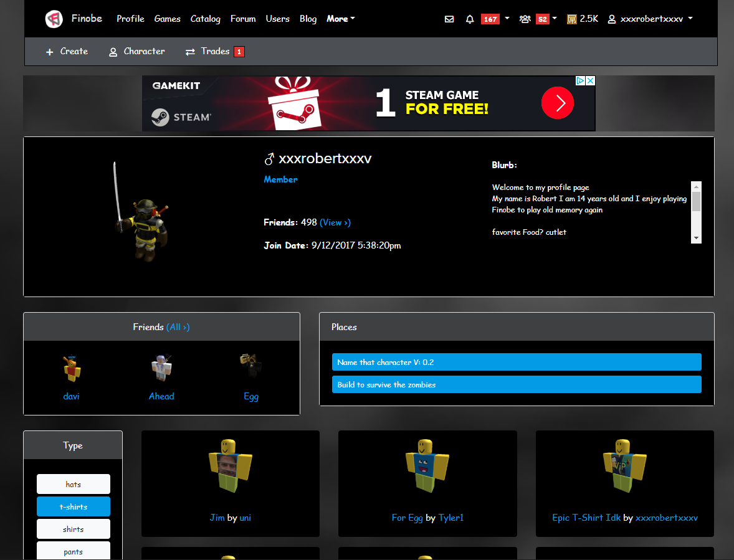Click the male gender symbol by username
The width and height of the screenshot is (734, 560).
click(x=269, y=159)
